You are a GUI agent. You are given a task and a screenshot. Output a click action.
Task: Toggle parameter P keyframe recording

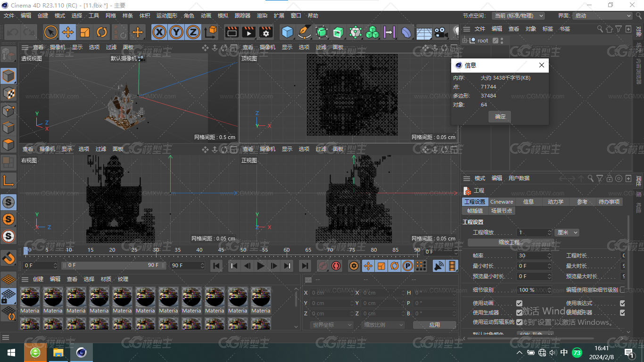(x=408, y=266)
